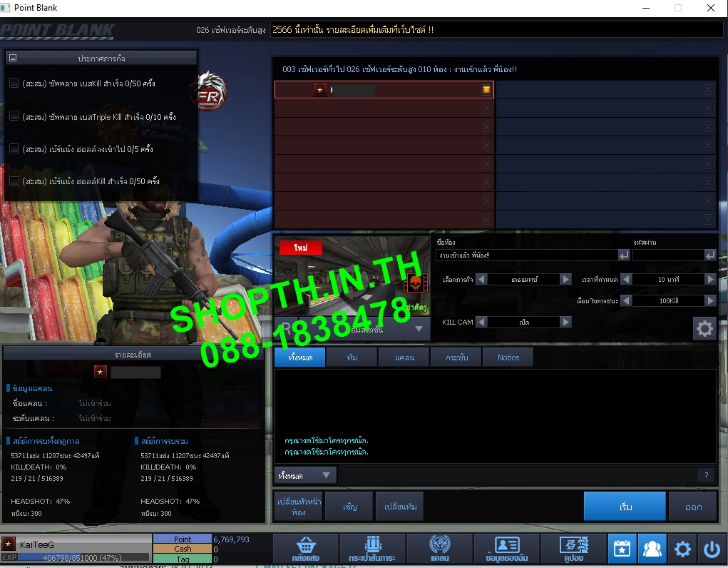Click the map preview thumbnail

(x=352, y=276)
